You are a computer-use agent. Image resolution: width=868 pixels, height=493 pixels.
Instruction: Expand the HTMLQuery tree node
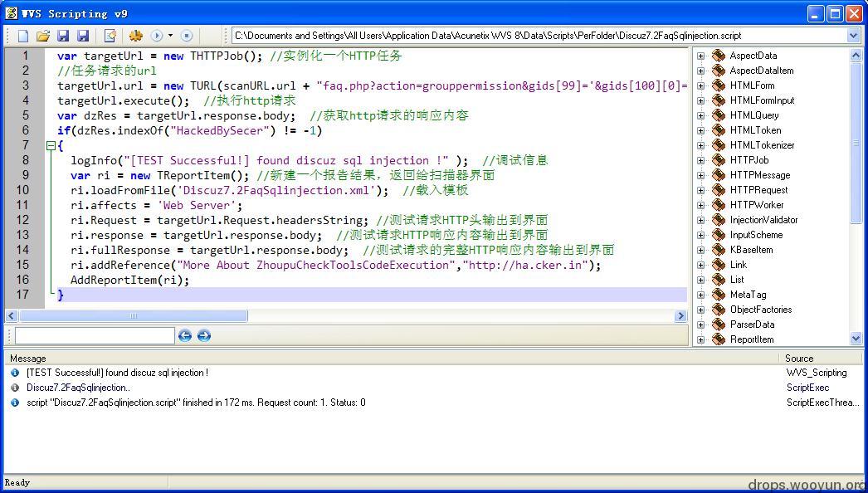pyautogui.click(x=701, y=115)
